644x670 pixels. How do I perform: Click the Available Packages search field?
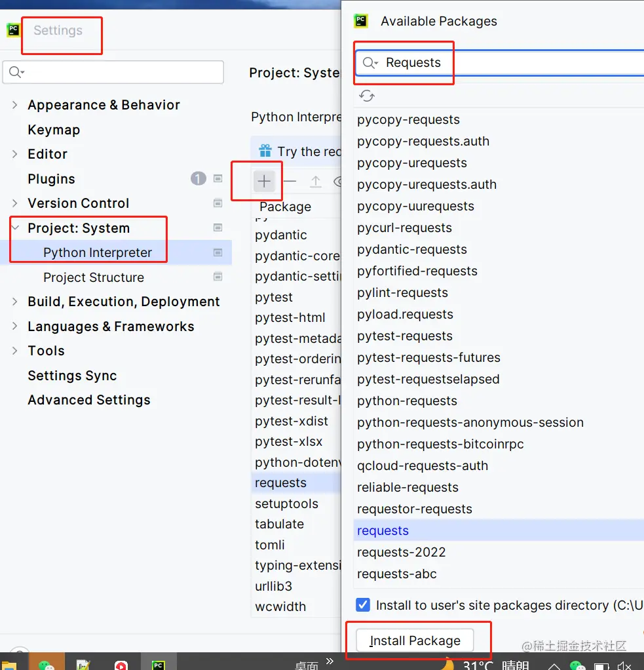tap(500, 63)
